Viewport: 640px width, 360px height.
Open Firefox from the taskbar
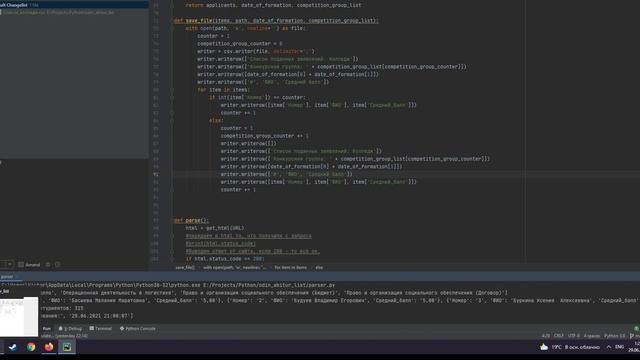49,347
